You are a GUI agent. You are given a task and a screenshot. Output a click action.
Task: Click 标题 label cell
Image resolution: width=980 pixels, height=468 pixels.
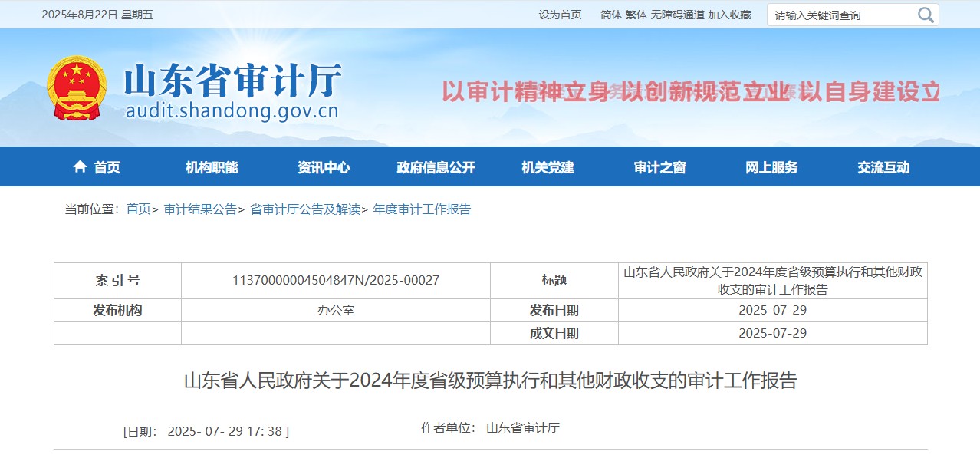(x=554, y=281)
